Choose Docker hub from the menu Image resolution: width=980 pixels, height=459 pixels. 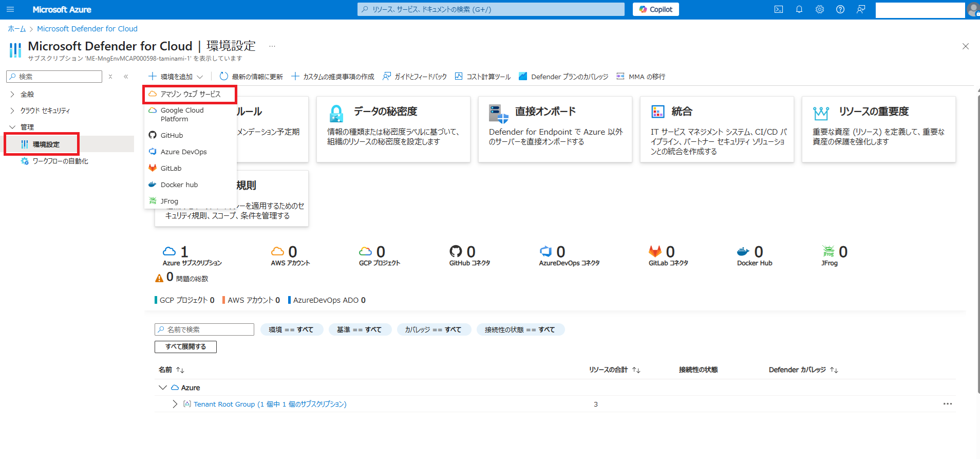coord(190,185)
